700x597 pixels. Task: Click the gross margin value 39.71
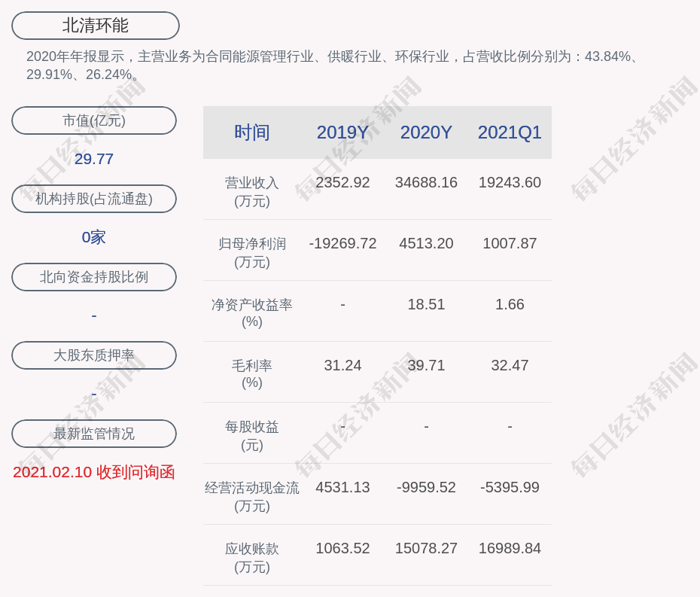[426, 365]
